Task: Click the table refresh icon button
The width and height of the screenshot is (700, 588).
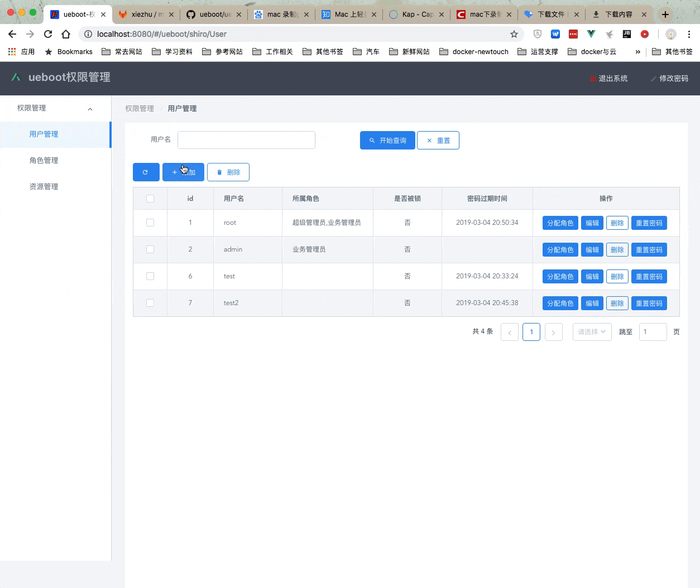Action: click(146, 172)
